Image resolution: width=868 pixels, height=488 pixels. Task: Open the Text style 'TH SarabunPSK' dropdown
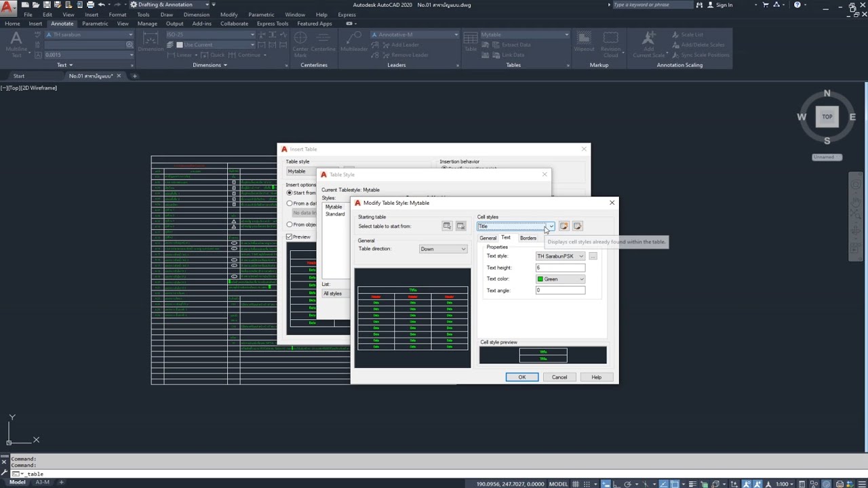coord(560,256)
